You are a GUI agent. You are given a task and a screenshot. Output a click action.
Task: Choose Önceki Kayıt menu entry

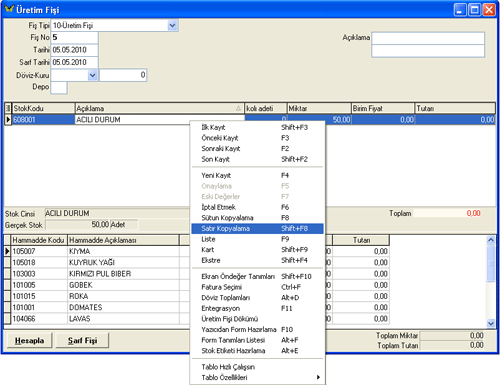pos(257,138)
